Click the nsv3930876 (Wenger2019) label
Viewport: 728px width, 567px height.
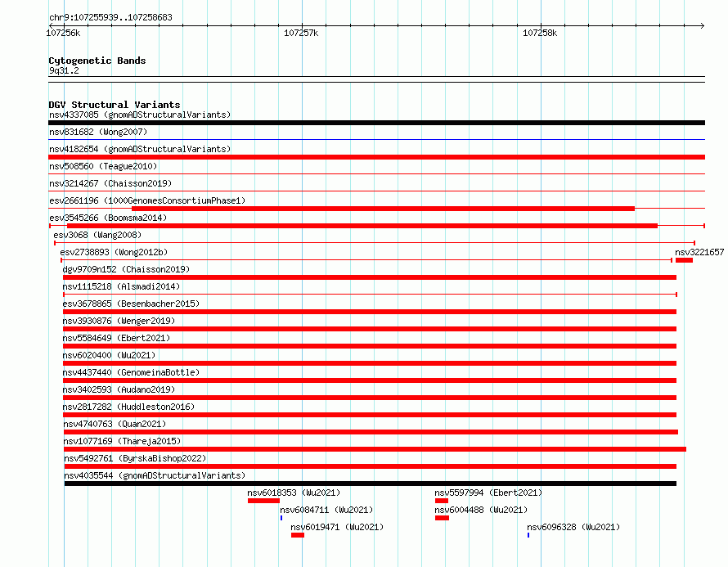(119, 321)
